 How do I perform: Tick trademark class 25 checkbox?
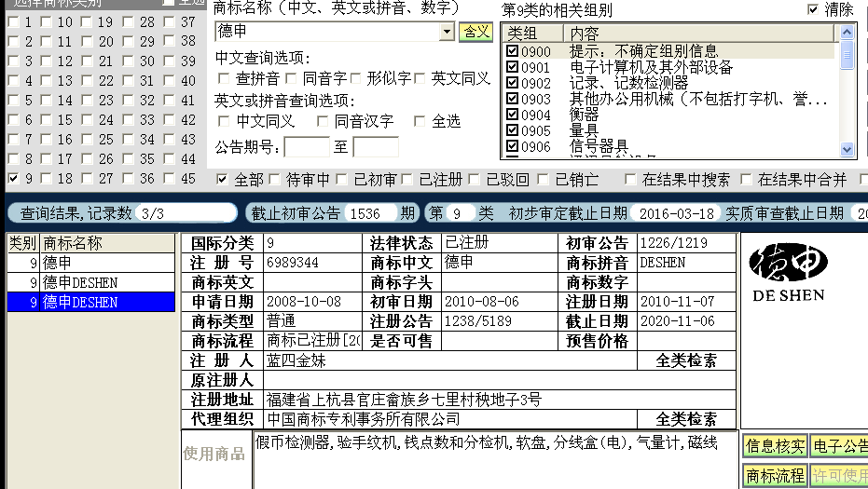point(87,139)
